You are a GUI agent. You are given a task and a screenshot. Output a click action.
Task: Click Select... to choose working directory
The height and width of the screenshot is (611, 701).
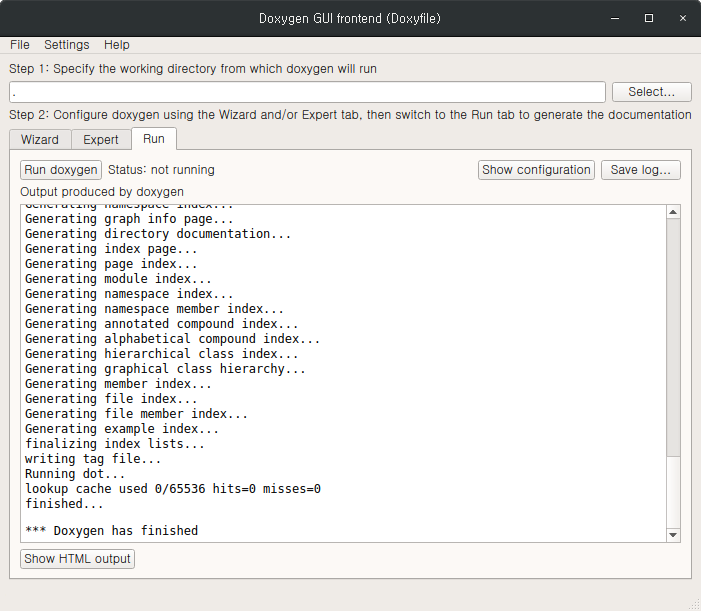point(651,92)
